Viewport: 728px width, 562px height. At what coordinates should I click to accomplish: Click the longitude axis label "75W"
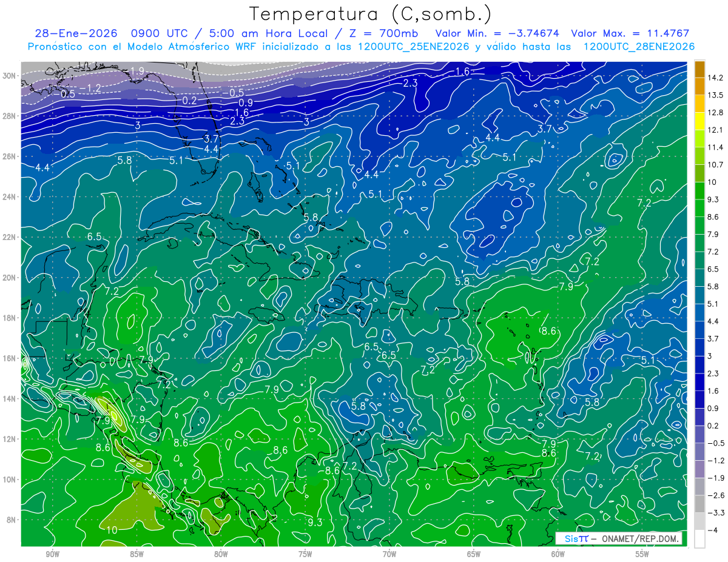[x=305, y=554]
